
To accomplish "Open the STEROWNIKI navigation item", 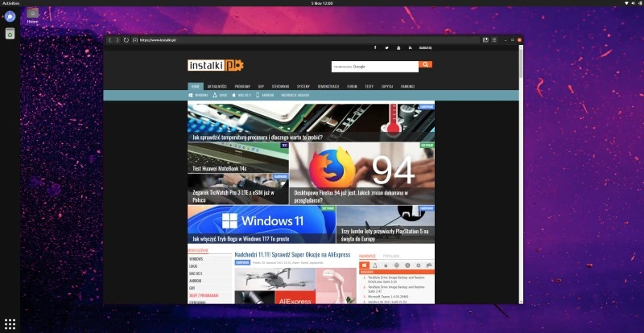I will click(x=280, y=87).
